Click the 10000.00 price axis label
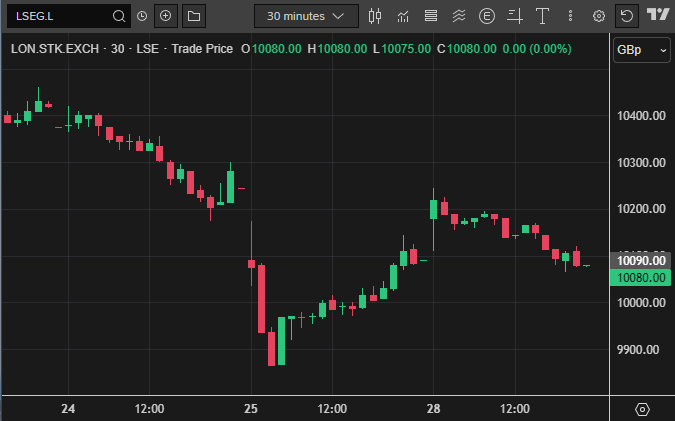 pyautogui.click(x=641, y=303)
